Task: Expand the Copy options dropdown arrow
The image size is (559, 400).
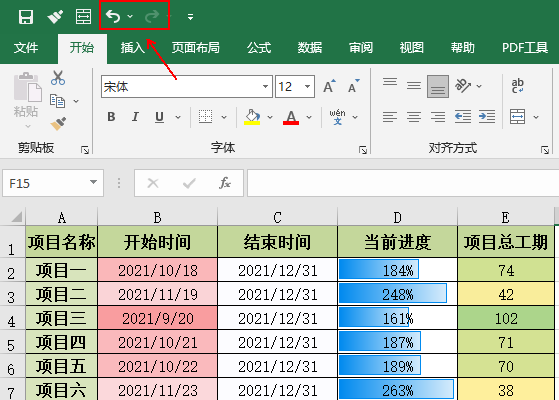Action: [x=76, y=101]
